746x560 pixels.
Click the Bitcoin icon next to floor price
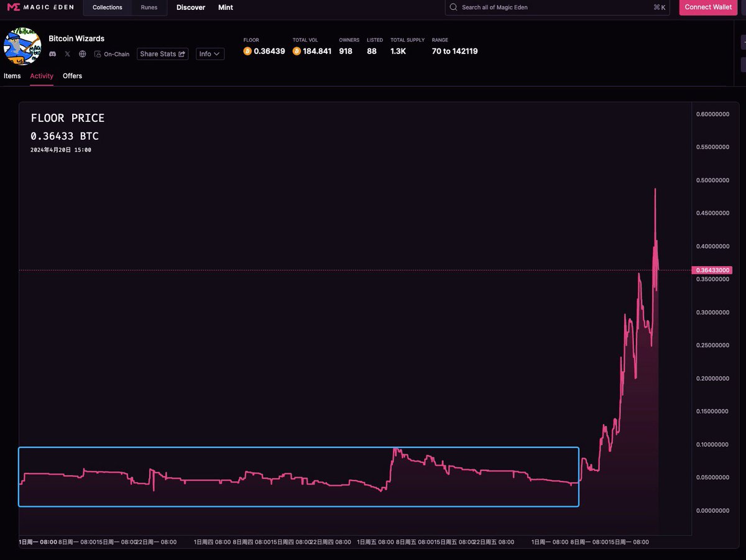247,51
